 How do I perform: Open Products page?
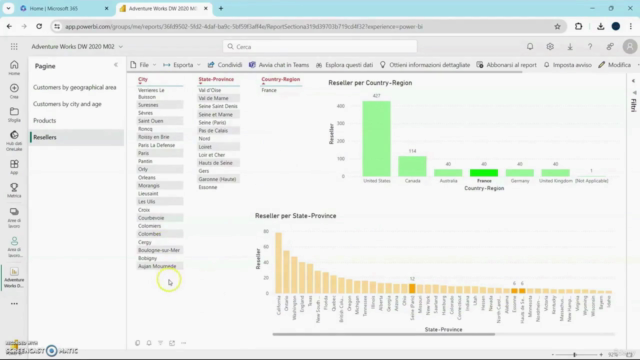(x=44, y=121)
